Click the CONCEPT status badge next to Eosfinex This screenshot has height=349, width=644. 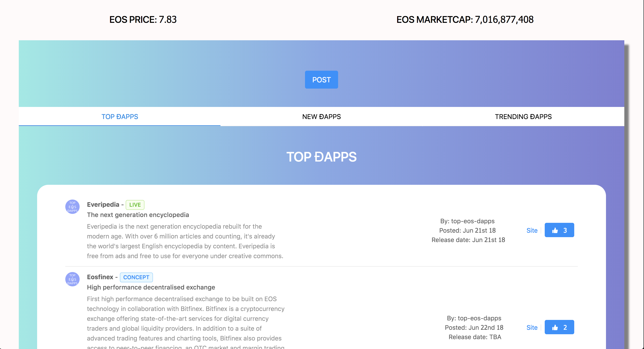click(x=136, y=277)
